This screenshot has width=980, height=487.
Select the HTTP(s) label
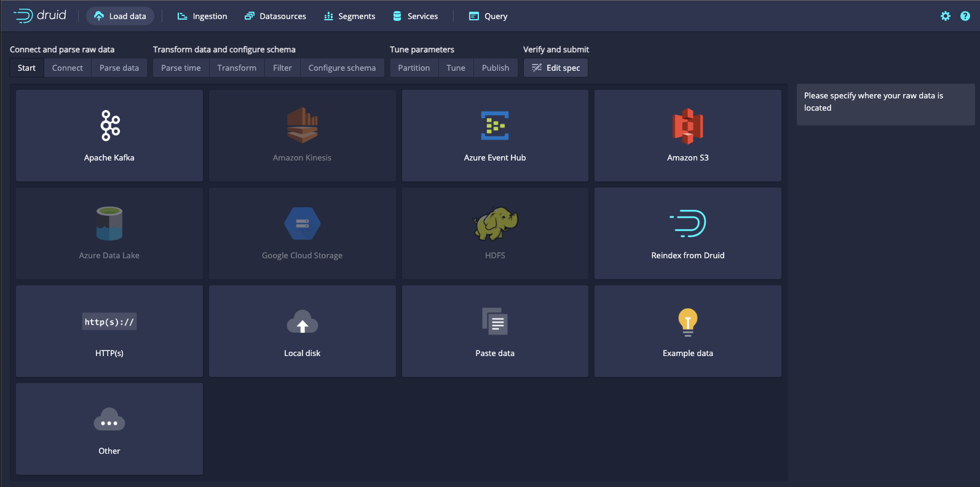[109, 353]
